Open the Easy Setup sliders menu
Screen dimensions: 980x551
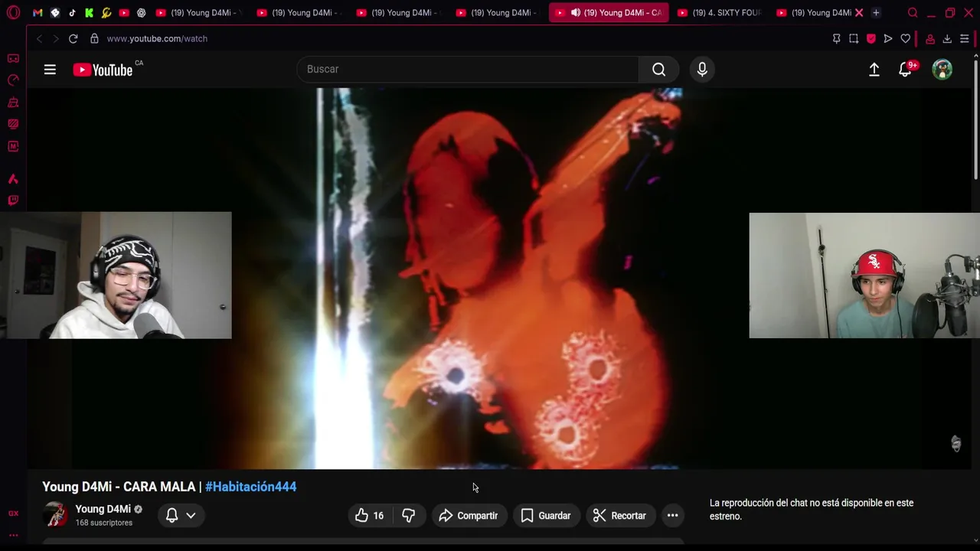tap(965, 38)
